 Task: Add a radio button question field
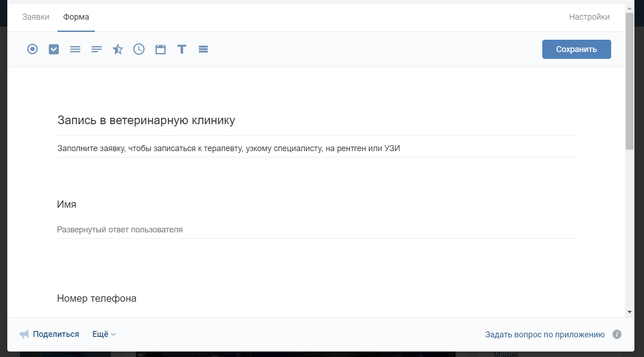tap(32, 49)
